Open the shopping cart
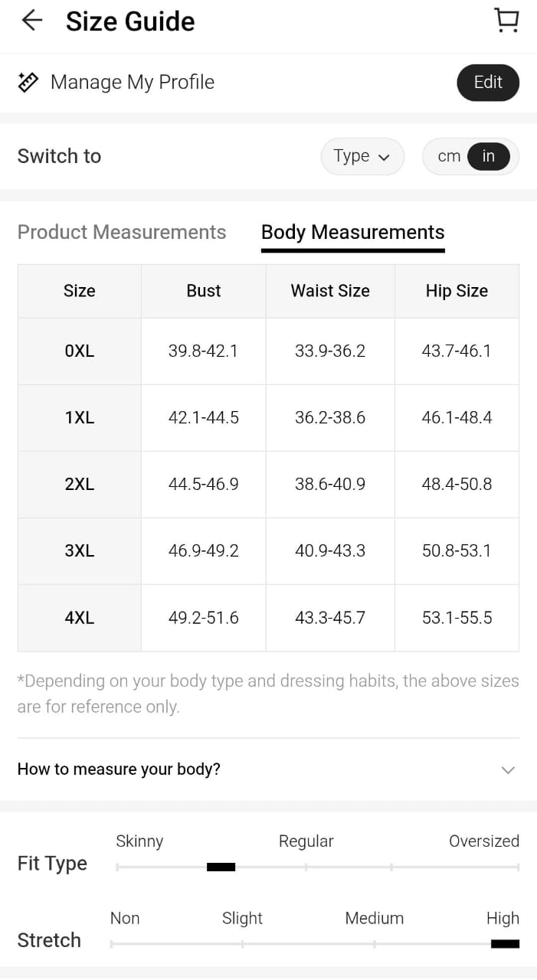The width and height of the screenshot is (537, 980). [506, 21]
